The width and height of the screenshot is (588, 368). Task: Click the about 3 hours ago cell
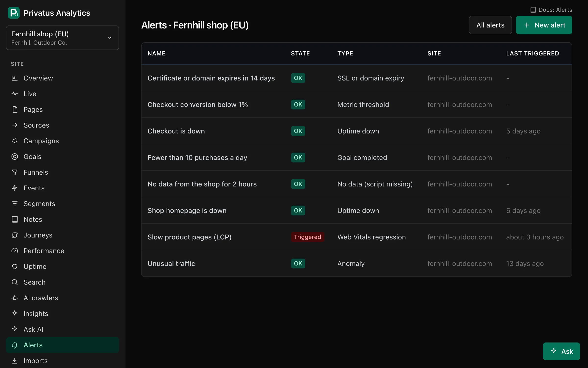[x=535, y=237]
